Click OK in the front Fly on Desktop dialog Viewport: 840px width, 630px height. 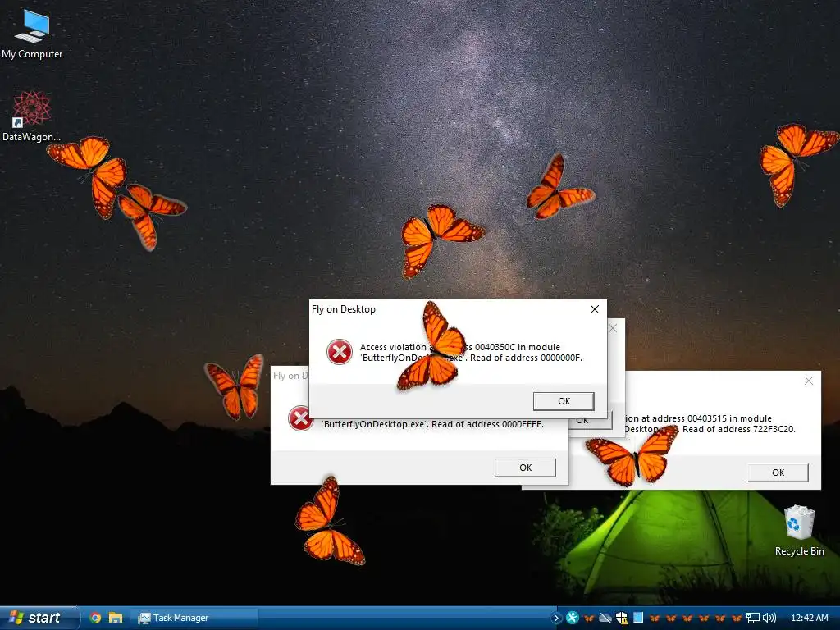click(x=564, y=401)
